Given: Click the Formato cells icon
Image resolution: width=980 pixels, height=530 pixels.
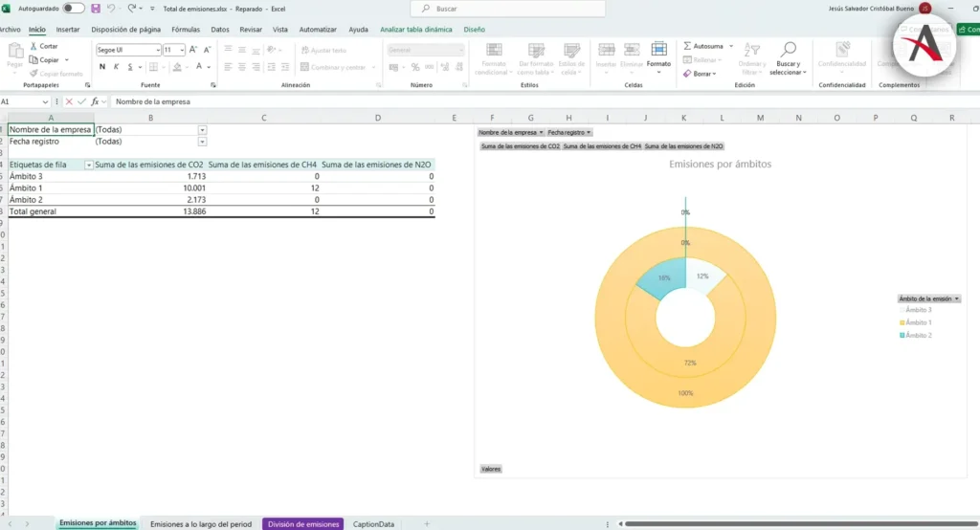Looking at the screenshot, I should click(x=658, y=50).
